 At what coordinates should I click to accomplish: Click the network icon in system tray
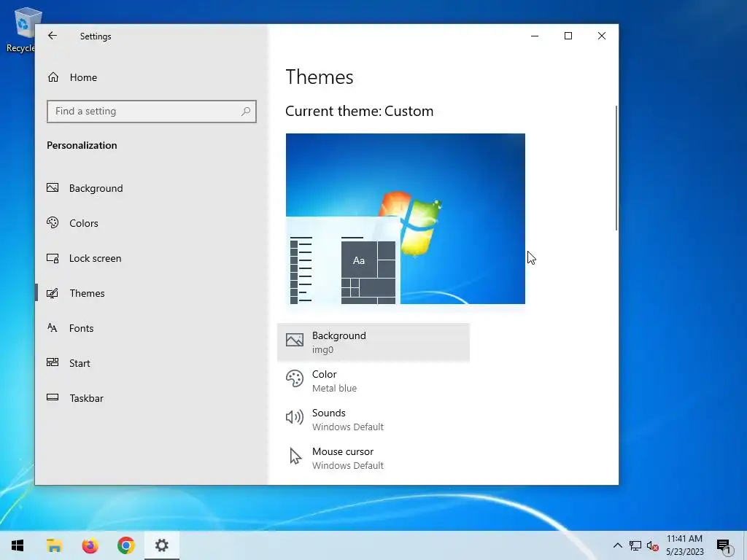[x=635, y=545]
